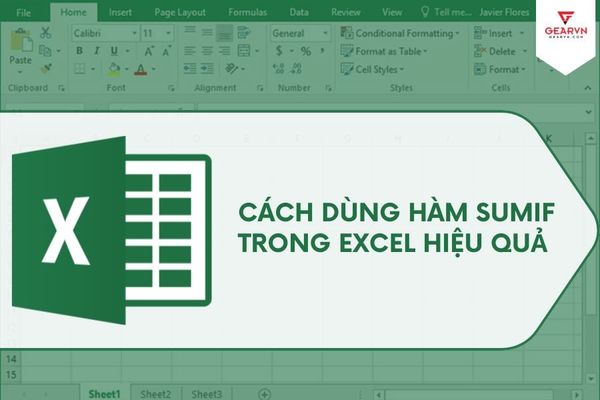Image resolution: width=600 pixels, height=400 pixels.
Task: Increase font size with larger A
Action: click(x=148, y=51)
